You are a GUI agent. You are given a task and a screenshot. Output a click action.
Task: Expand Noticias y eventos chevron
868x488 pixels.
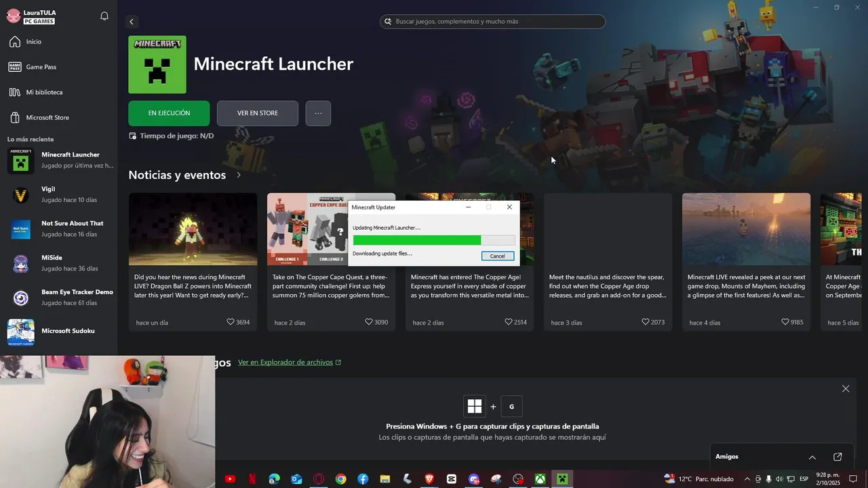[x=239, y=175]
